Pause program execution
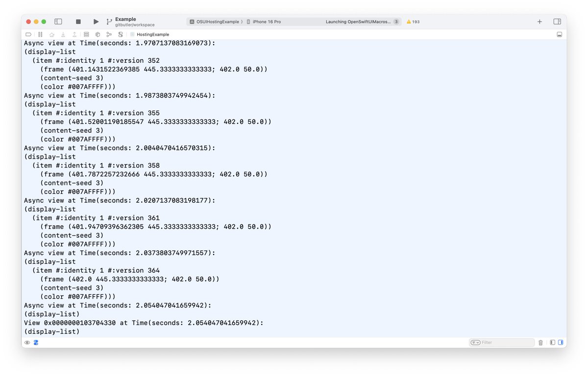Screen dimensions: 588x376 click(x=40, y=34)
